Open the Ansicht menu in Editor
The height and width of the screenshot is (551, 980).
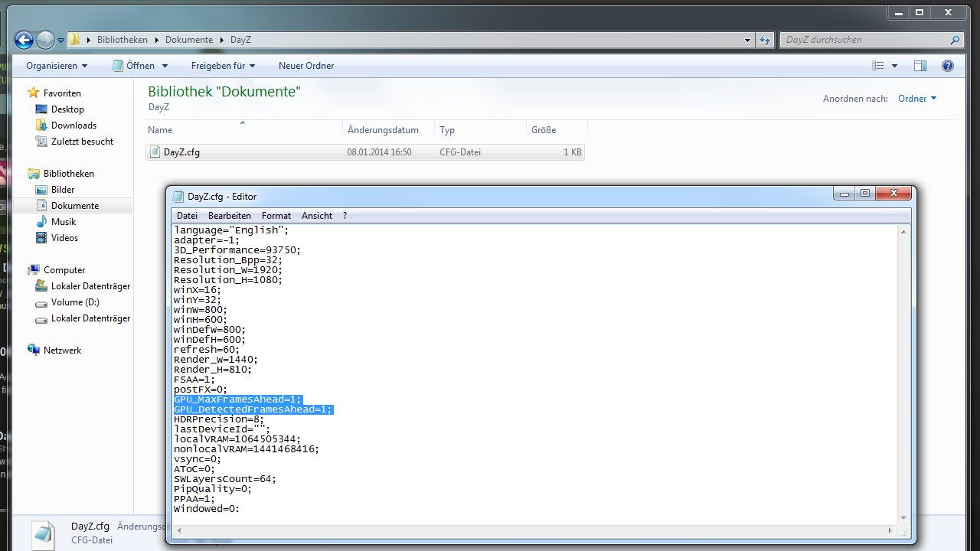point(317,216)
